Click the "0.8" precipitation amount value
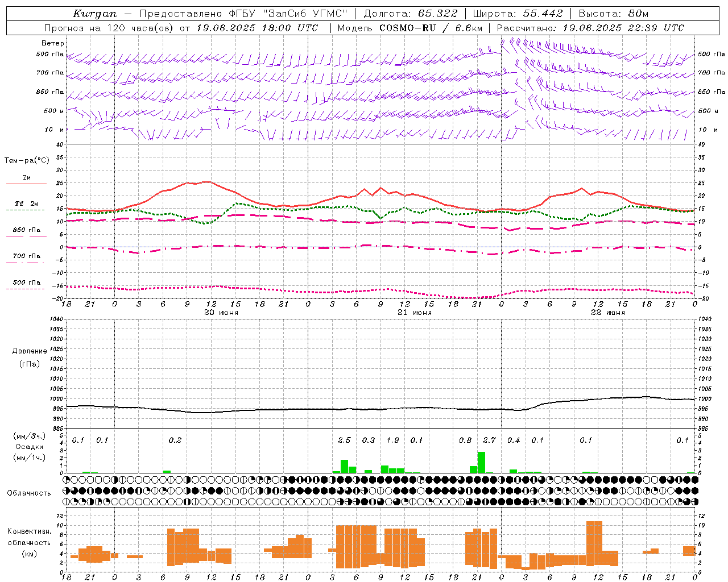The image size is (728, 582). click(465, 440)
